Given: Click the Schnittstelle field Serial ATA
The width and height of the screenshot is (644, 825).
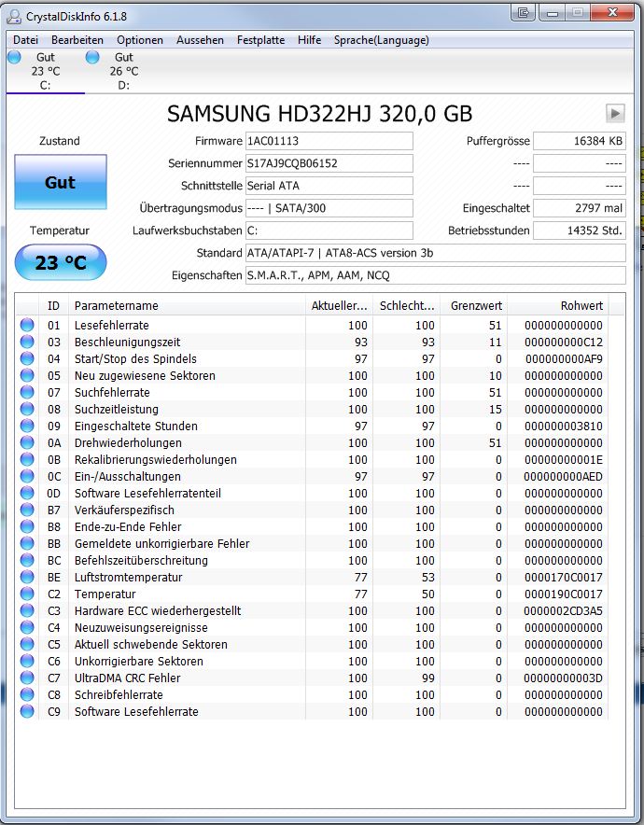Looking at the screenshot, I should point(329,186).
